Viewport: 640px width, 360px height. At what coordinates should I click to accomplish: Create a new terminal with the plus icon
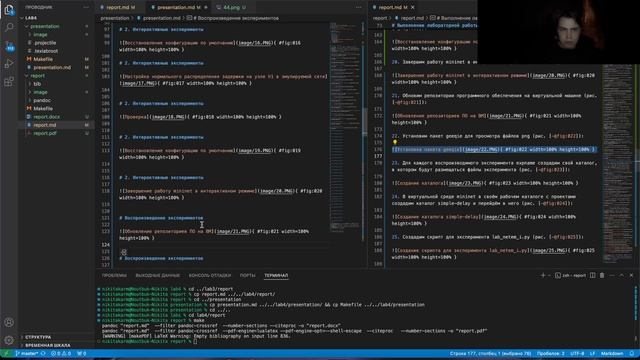click(543, 276)
